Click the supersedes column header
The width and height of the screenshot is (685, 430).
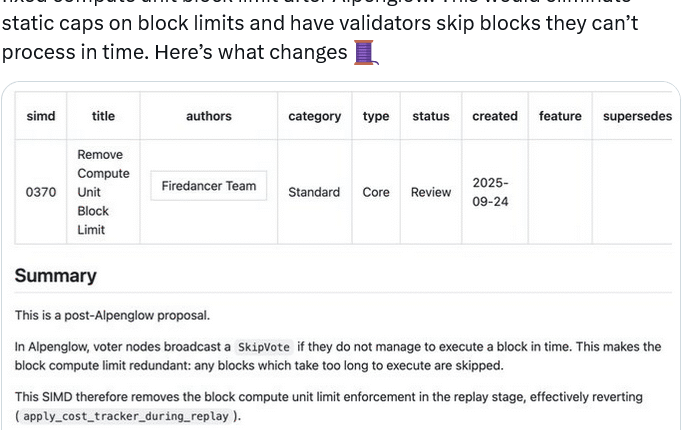tap(637, 116)
